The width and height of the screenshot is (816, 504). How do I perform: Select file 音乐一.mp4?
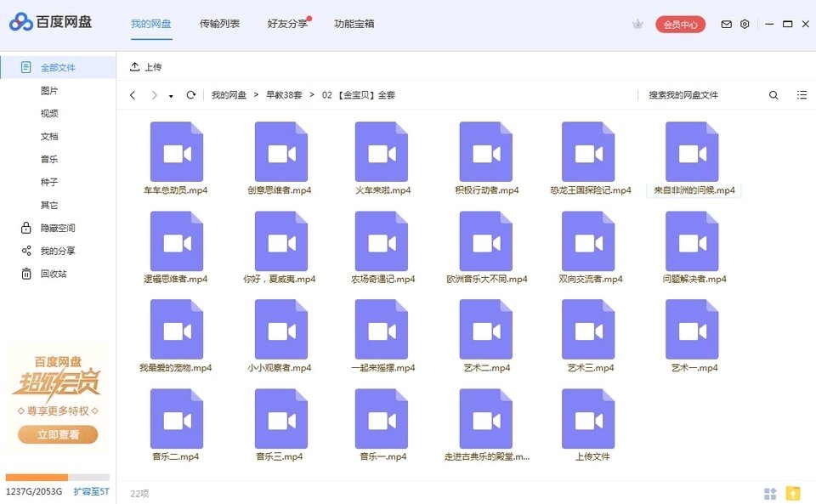pyautogui.click(x=383, y=426)
